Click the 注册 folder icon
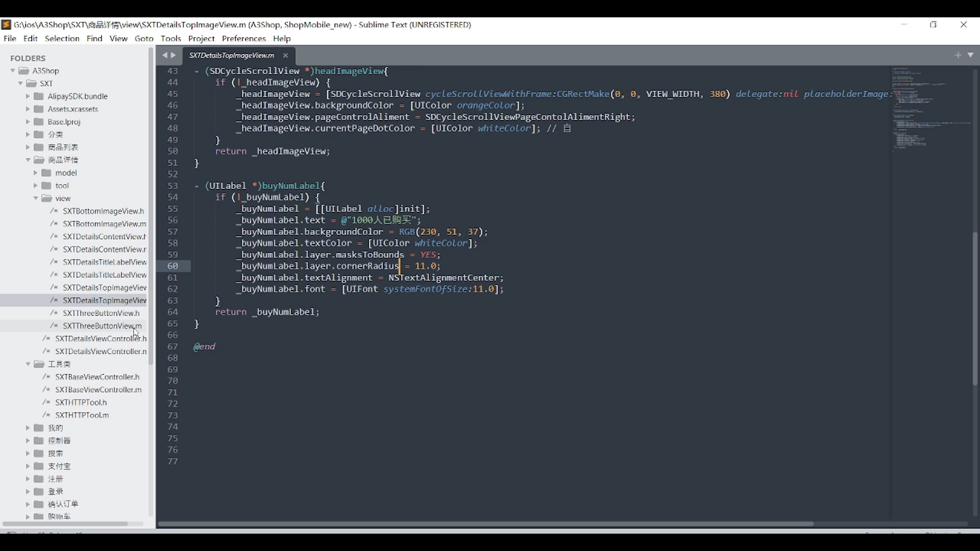 (38, 479)
